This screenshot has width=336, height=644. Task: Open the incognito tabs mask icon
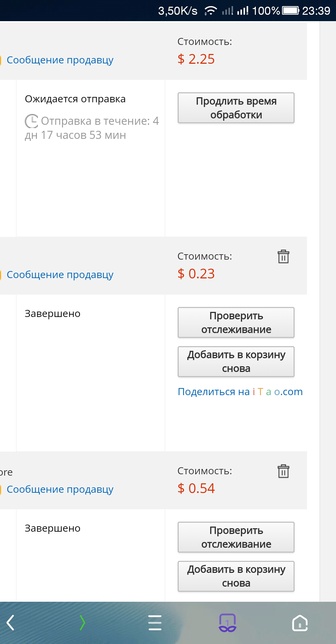227,623
